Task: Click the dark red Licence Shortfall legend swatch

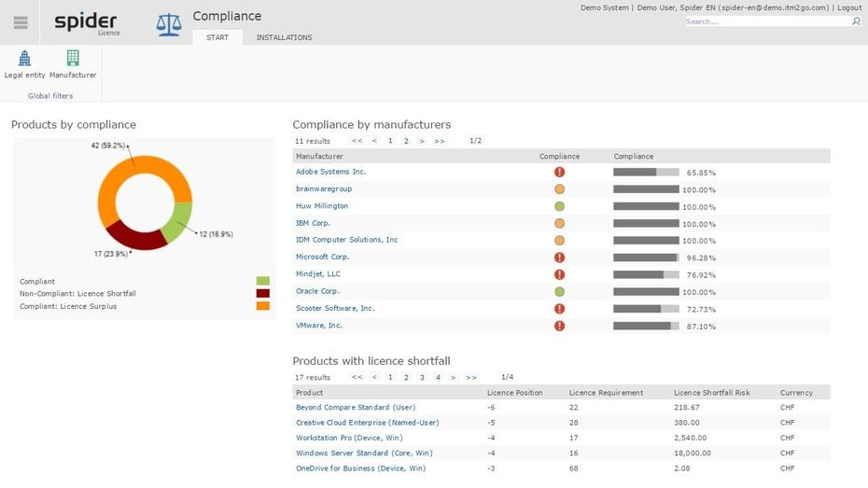Action: [x=262, y=293]
